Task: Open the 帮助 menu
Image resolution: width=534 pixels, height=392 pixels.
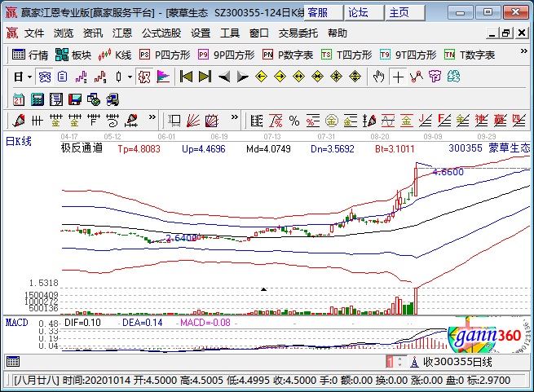Action: (x=338, y=33)
